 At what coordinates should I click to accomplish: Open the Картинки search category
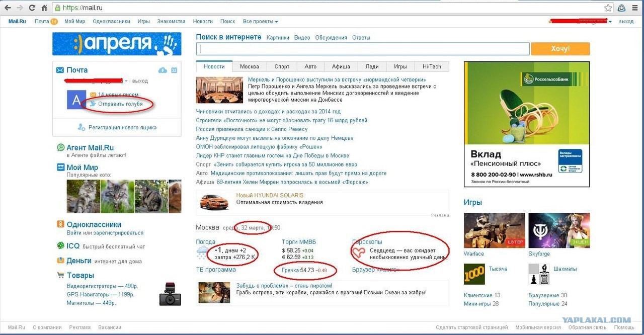click(278, 38)
